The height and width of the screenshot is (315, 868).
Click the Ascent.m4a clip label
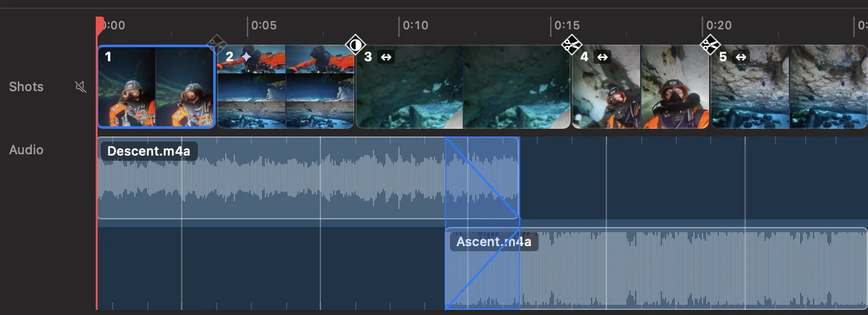(x=494, y=242)
